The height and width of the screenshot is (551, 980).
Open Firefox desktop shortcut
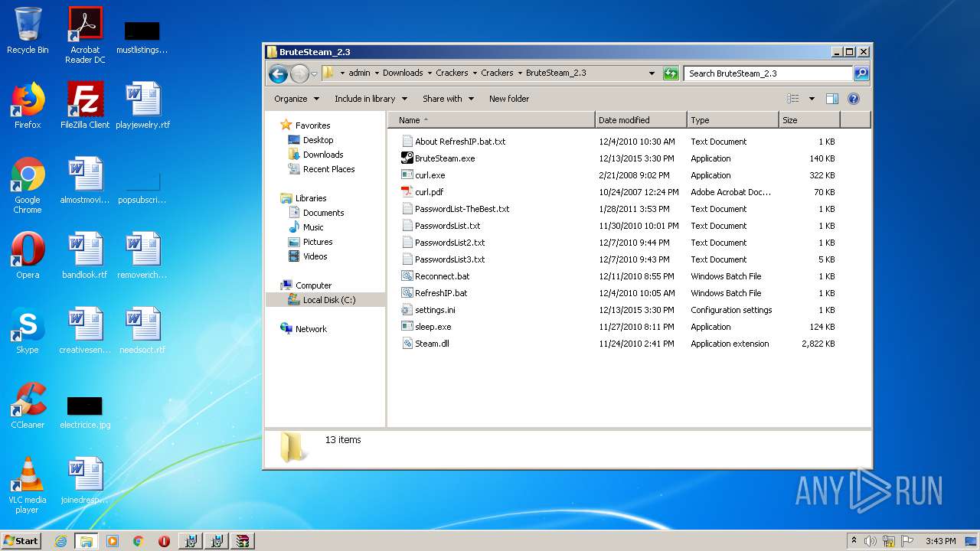click(x=28, y=106)
